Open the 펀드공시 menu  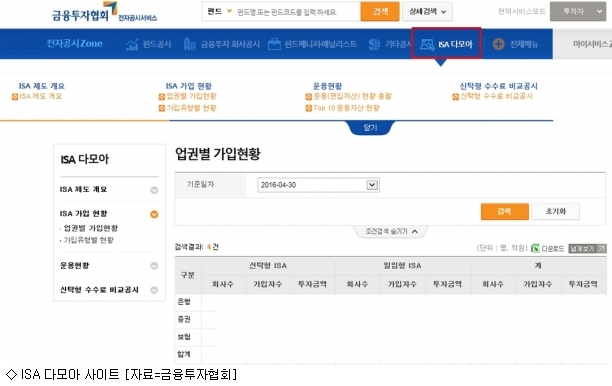(157, 44)
